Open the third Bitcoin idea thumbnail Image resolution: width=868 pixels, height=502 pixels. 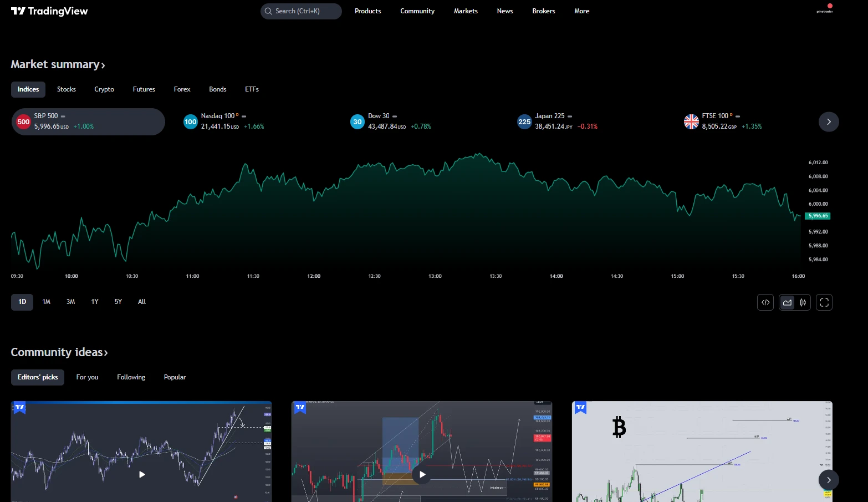702,452
